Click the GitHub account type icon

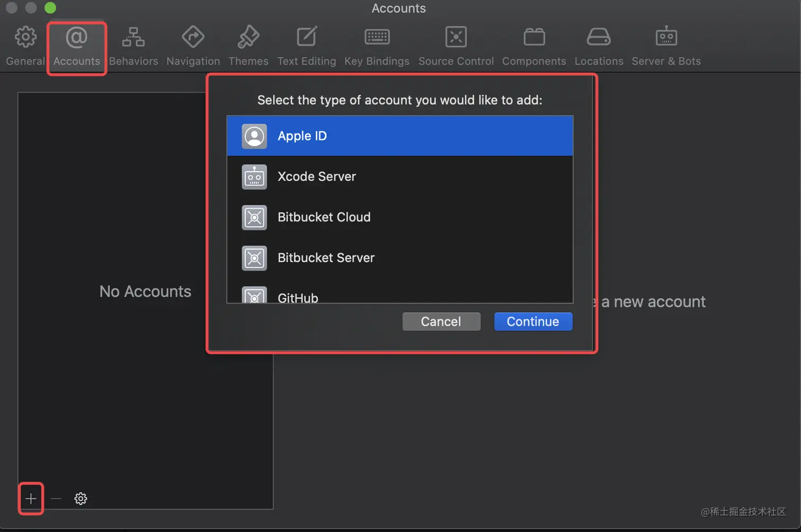tap(254, 295)
